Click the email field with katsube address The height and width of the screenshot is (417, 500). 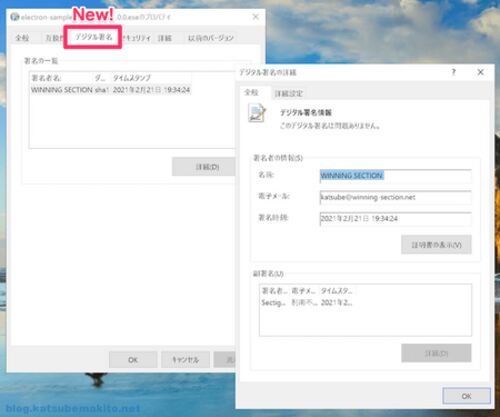tap(395, 197)
